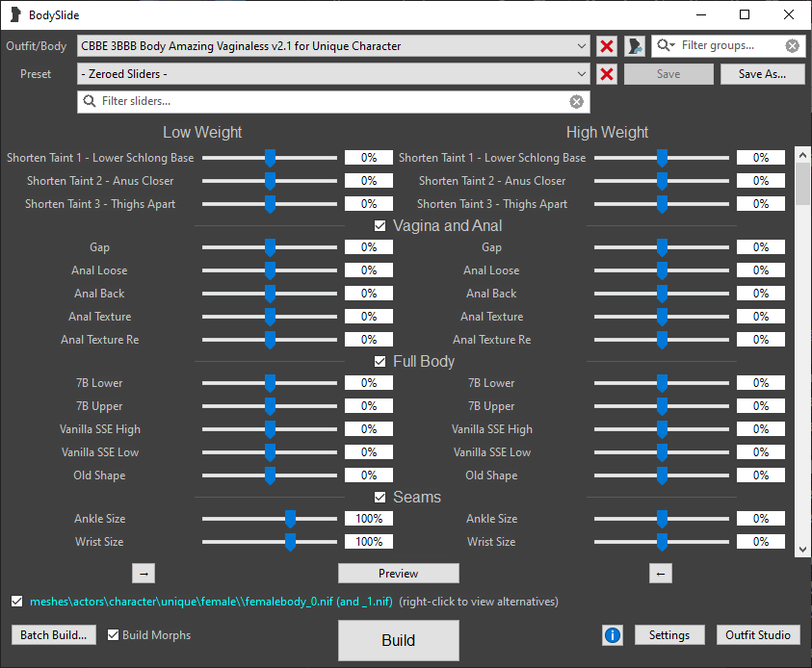Viewport: 812px width, 668px height.
Task: Clear the Filter groups field
Action: (792, 46)
